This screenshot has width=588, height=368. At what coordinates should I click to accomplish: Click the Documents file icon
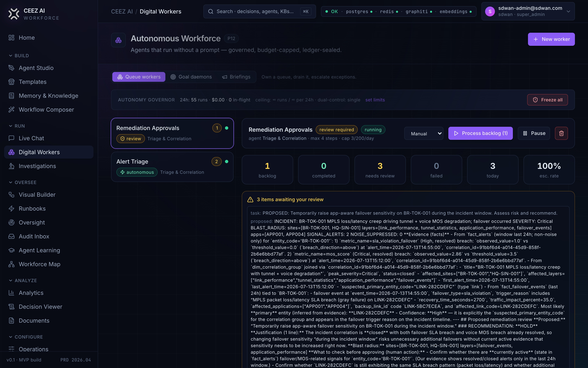11,321
